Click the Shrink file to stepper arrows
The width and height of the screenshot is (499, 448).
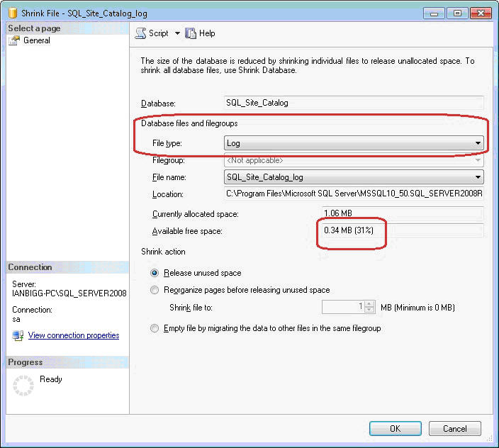(369, 307)
